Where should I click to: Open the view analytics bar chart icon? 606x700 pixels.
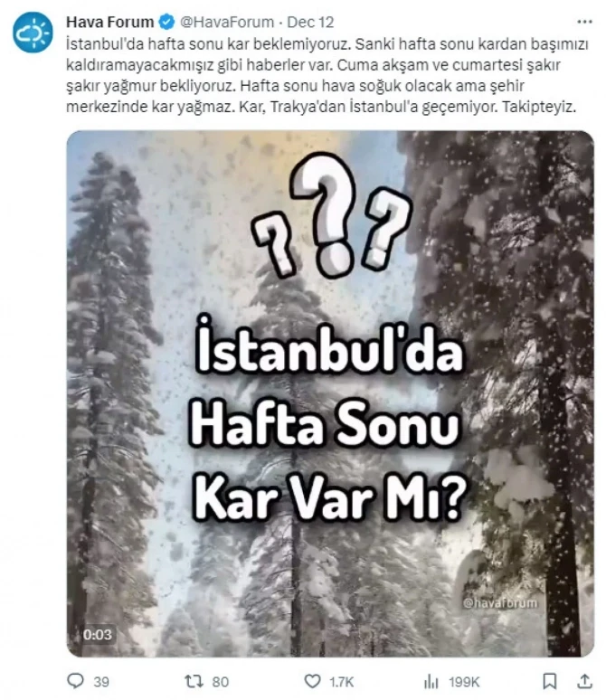pos(431,681)
